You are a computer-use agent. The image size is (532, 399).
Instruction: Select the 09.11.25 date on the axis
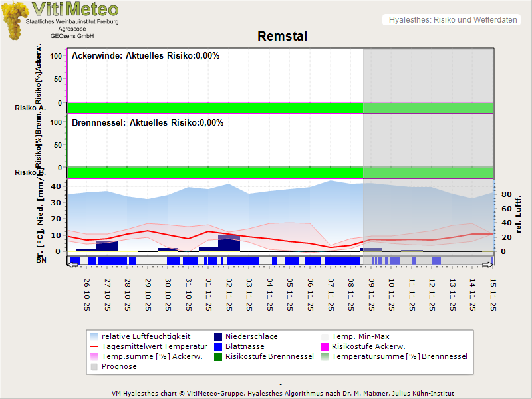(372, 294)
